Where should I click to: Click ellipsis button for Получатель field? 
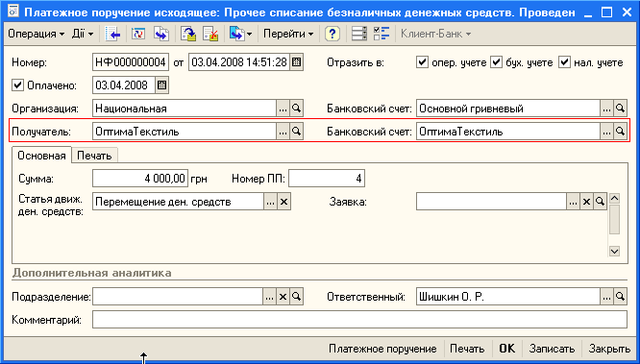click(283, 132)
